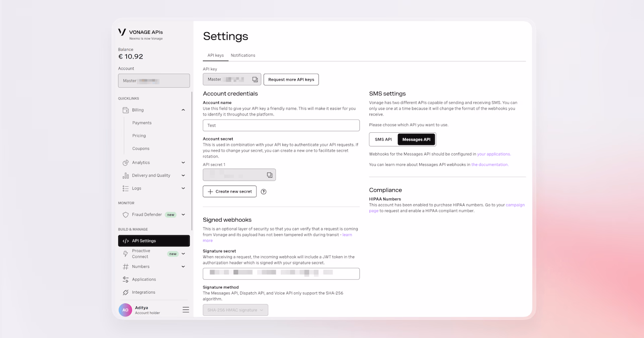Click the Proactive Connect lightning icon
644x338 pixels.
126,253
